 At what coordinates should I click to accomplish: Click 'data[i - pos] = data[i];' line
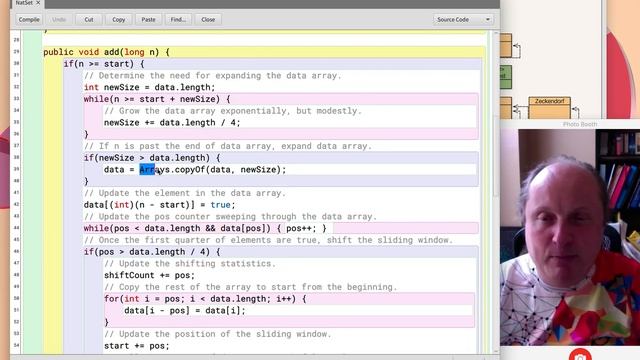click(185, 310)
